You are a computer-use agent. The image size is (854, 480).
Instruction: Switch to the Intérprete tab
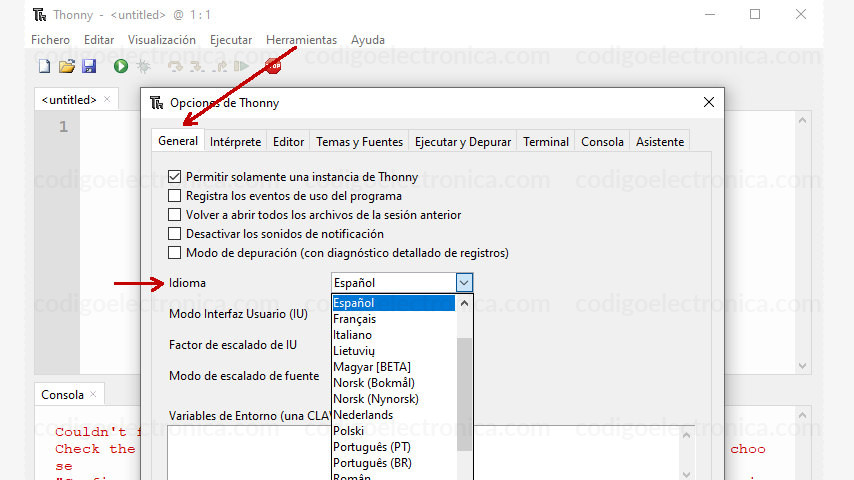pos(235,142)
